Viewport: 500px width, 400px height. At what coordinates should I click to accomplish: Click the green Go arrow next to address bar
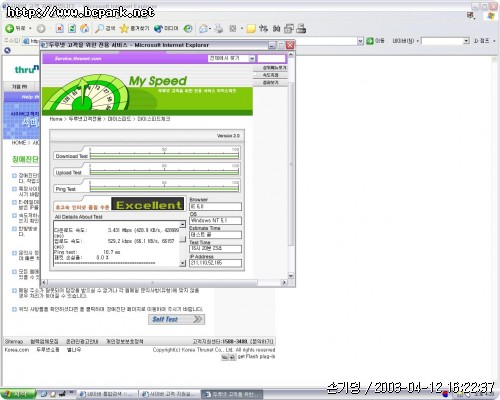point(370,41)
